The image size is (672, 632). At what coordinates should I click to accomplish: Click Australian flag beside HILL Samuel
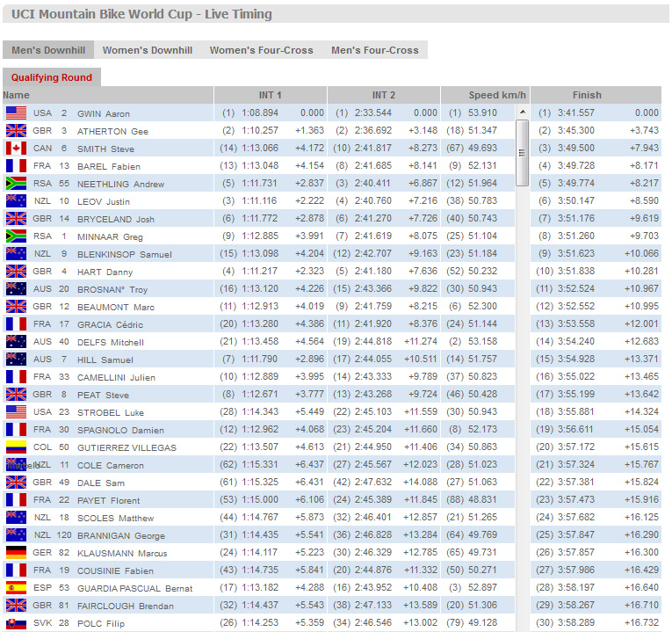(x=17, y=360)
